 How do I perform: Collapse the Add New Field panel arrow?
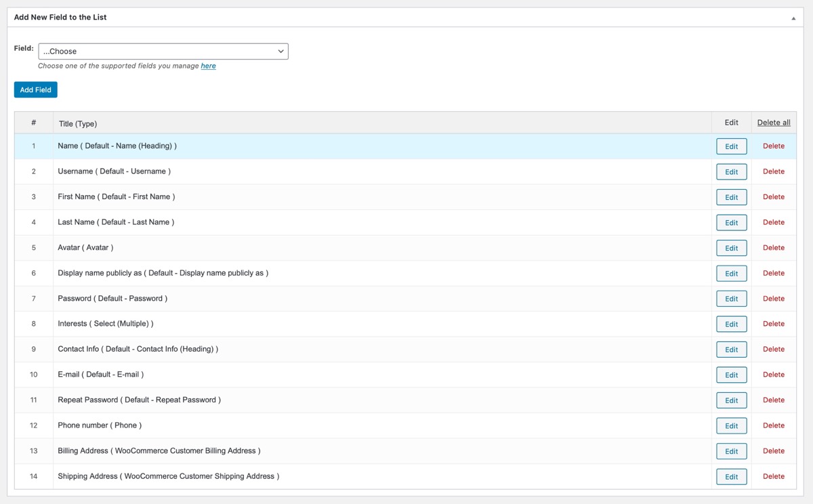793,18
